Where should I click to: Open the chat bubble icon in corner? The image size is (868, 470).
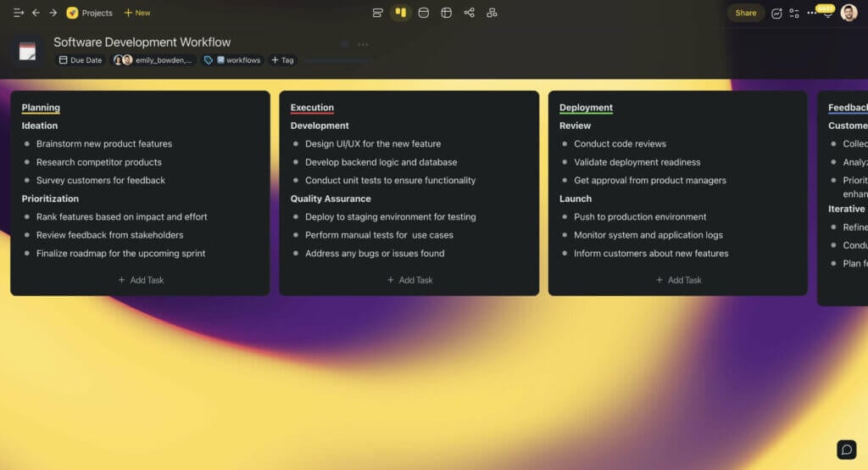846,450
